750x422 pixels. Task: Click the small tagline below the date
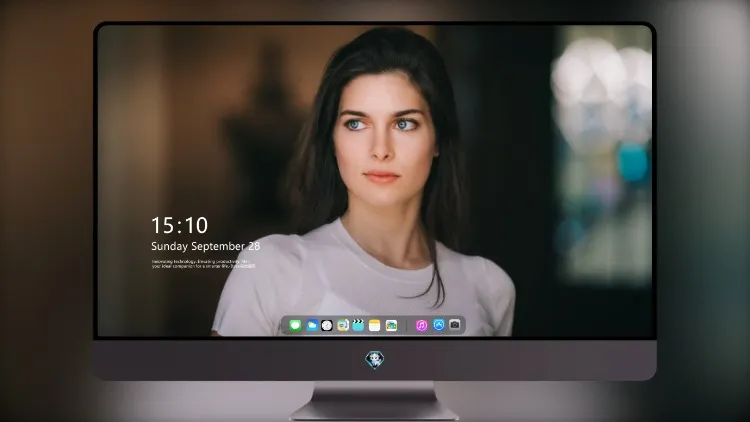203,264
